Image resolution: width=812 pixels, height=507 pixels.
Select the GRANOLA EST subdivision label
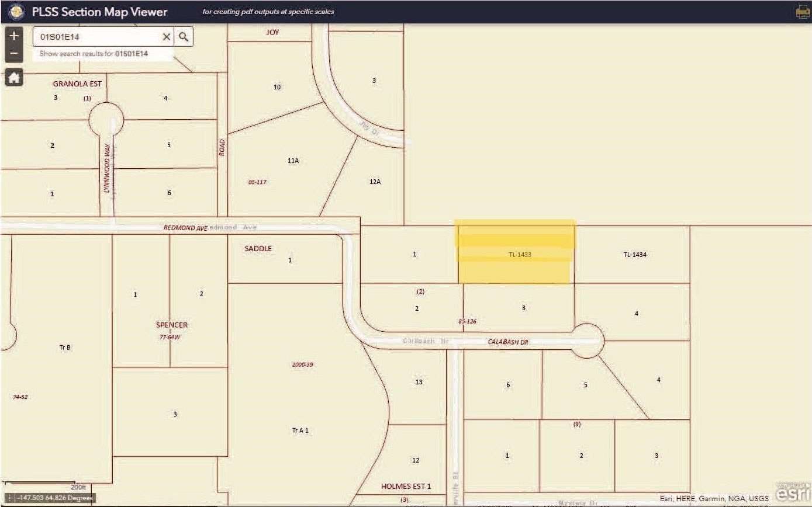78,83
